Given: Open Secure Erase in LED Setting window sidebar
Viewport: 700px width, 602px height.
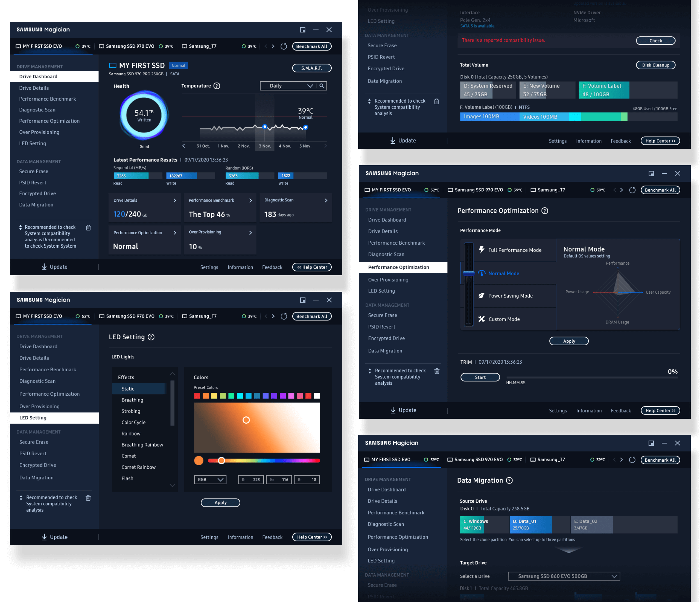Looking at the screenshot, I should click(x=34, y=442).
